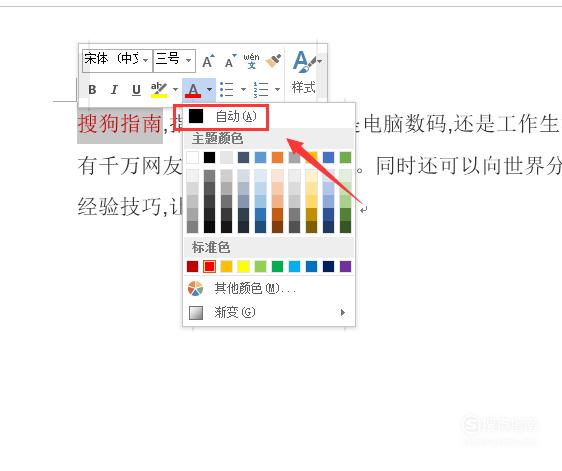The width and height of the screenshot is (562, 471).
Task: Pick the orange theme color swatch
Action: (277, 157)
